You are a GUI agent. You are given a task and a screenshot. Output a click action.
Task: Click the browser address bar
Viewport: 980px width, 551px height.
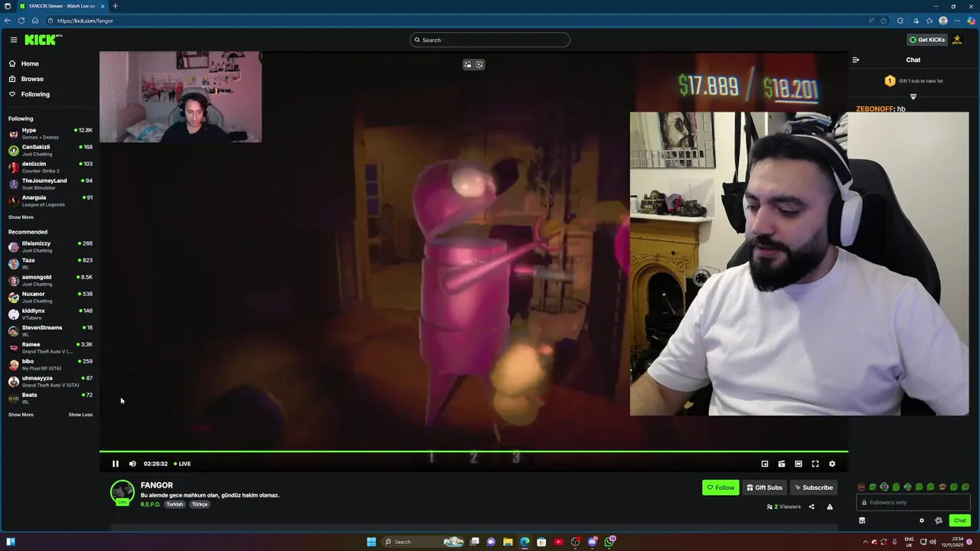(x=459, y=21)
